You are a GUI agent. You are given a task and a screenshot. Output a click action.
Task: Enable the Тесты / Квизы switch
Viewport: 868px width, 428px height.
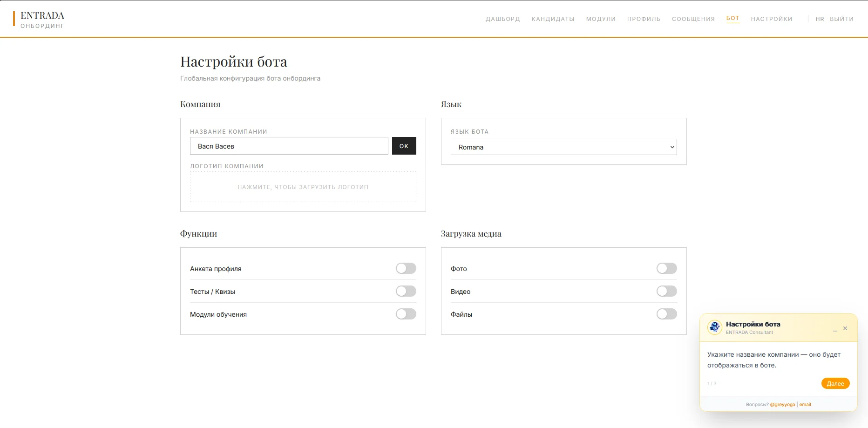tap(406, 291)
